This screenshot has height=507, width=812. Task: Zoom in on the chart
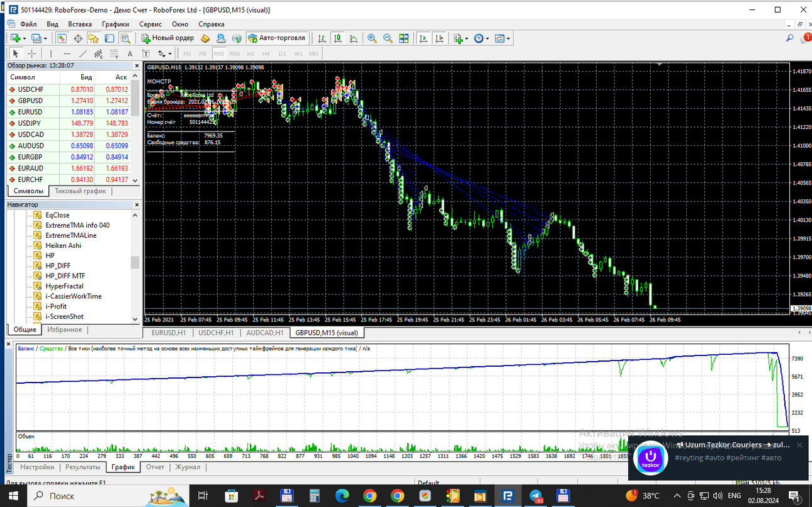[372, 38]
